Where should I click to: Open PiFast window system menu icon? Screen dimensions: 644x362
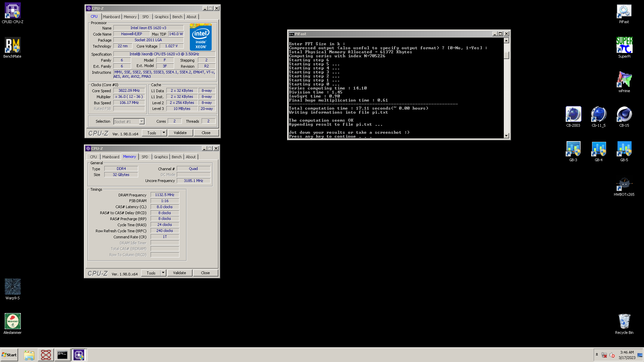pyautogui.click(x=291, y=34)
